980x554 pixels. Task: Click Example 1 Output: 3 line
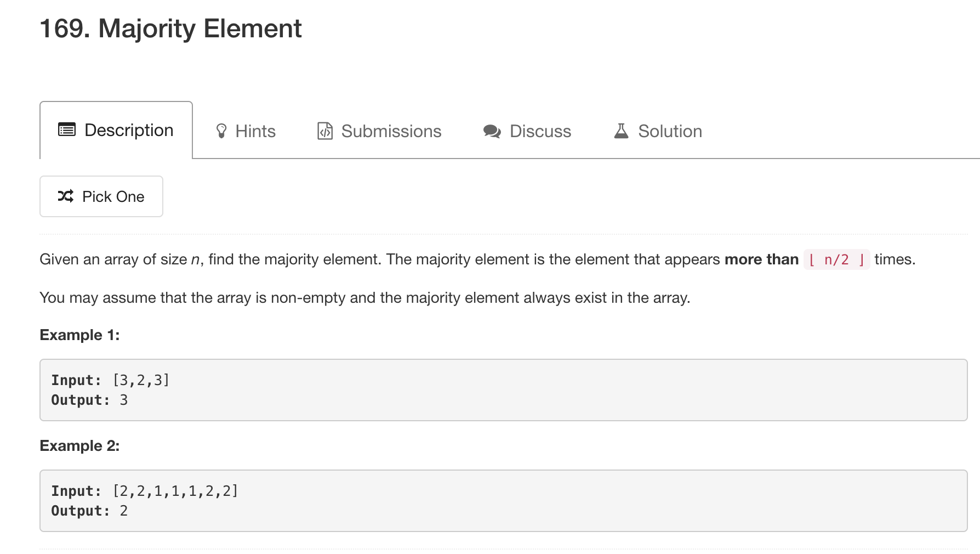[89, 400]
